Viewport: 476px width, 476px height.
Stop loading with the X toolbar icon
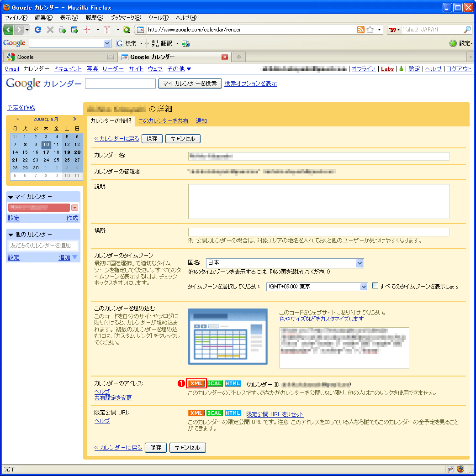pyautogui.click(x=50, y=30)
